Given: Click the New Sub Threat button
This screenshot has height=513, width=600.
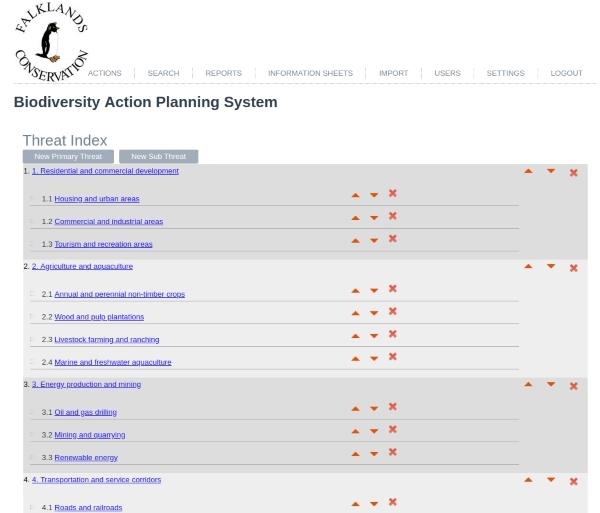Looking at the screenshot, I should [158, 156].
